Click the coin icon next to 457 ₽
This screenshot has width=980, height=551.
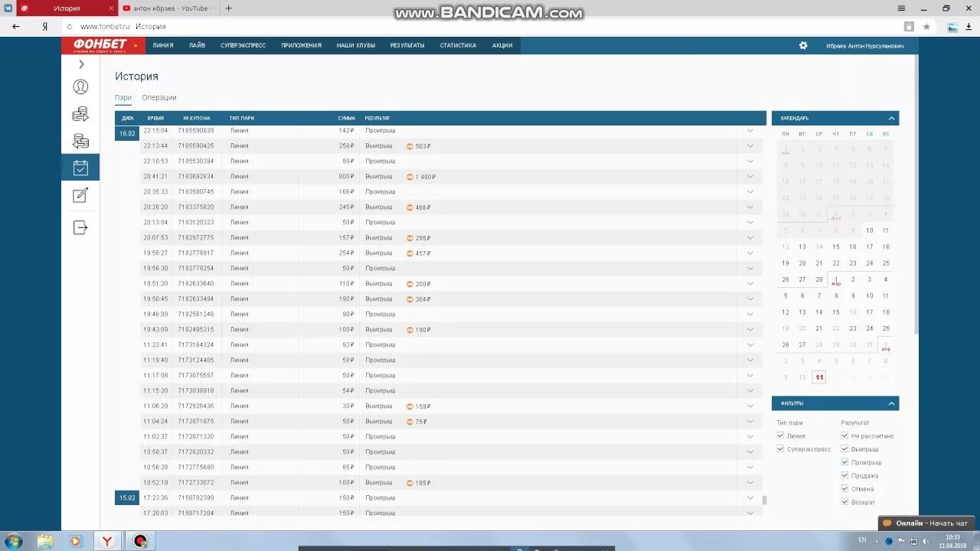(410, 253)
